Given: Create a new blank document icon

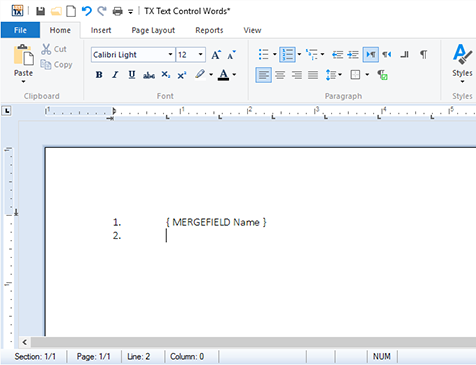Looking at the screenshot, I should coord(71,11).
